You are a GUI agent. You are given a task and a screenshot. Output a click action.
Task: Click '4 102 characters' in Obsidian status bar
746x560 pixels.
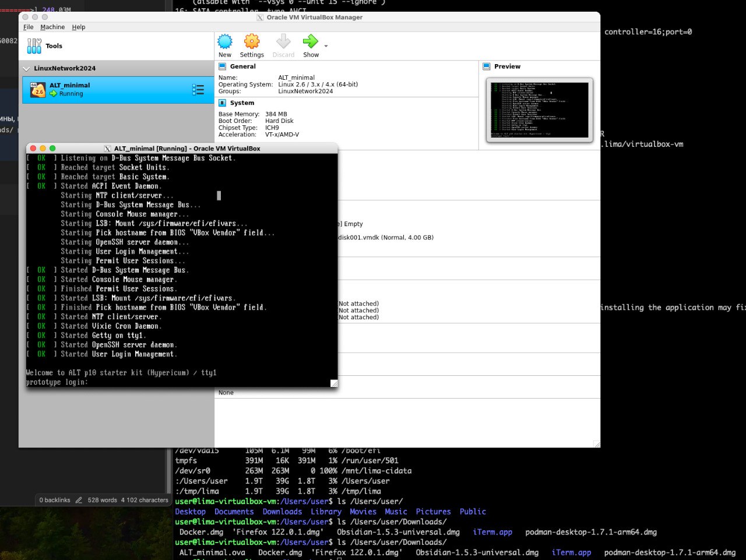click(145, 501)
